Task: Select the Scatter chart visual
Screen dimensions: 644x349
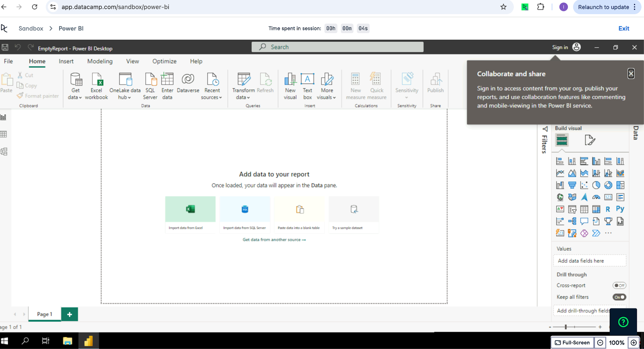Action: coord(584,185)
